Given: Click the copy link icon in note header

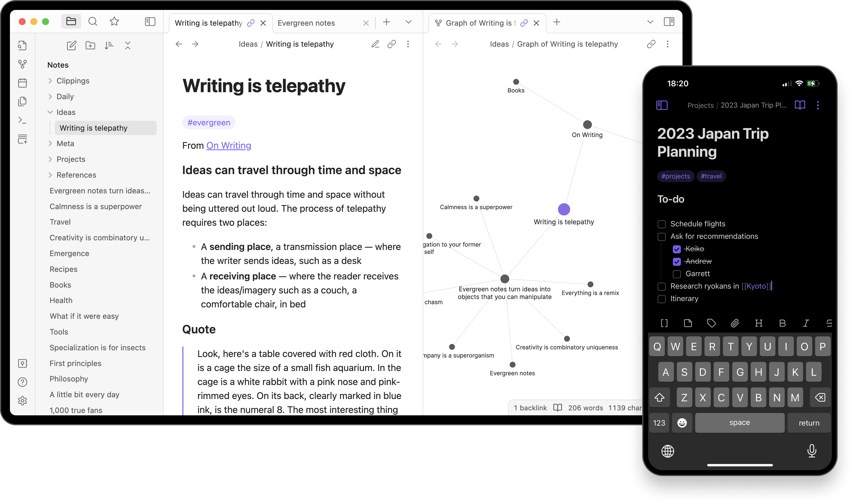Looking at the screenshot, I should pos(391,44).
